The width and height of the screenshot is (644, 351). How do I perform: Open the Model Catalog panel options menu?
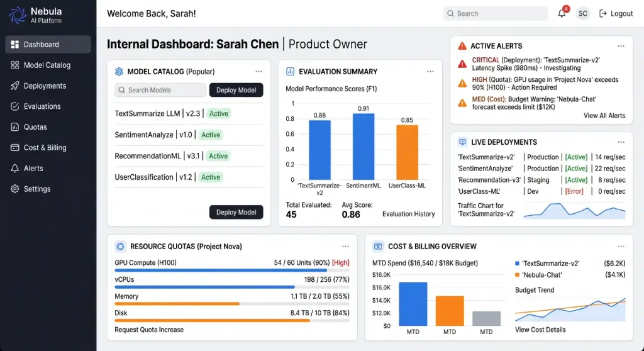258,72
